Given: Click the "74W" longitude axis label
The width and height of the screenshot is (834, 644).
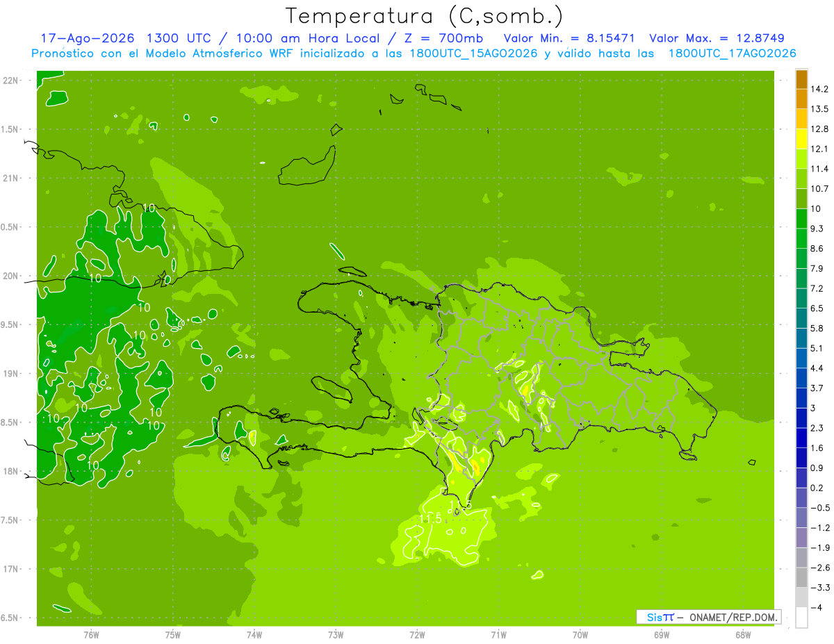Looking at the screenshot, I should (254, 634).
